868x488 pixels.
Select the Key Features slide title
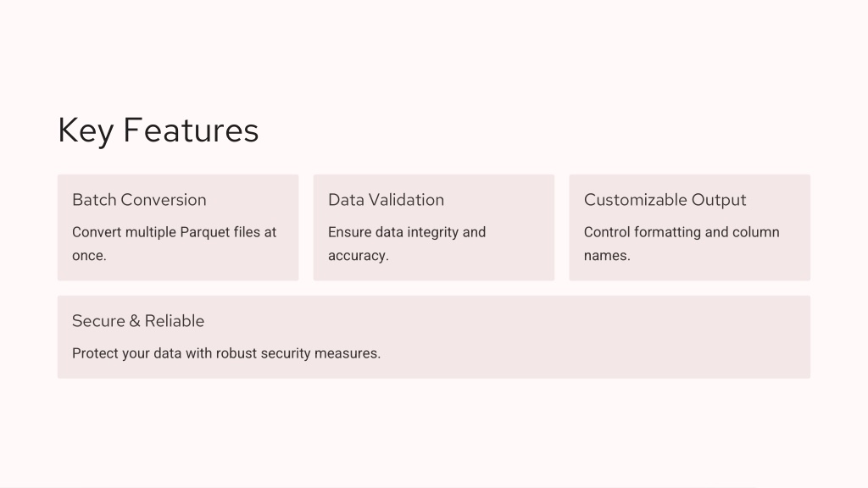(159, 130)
